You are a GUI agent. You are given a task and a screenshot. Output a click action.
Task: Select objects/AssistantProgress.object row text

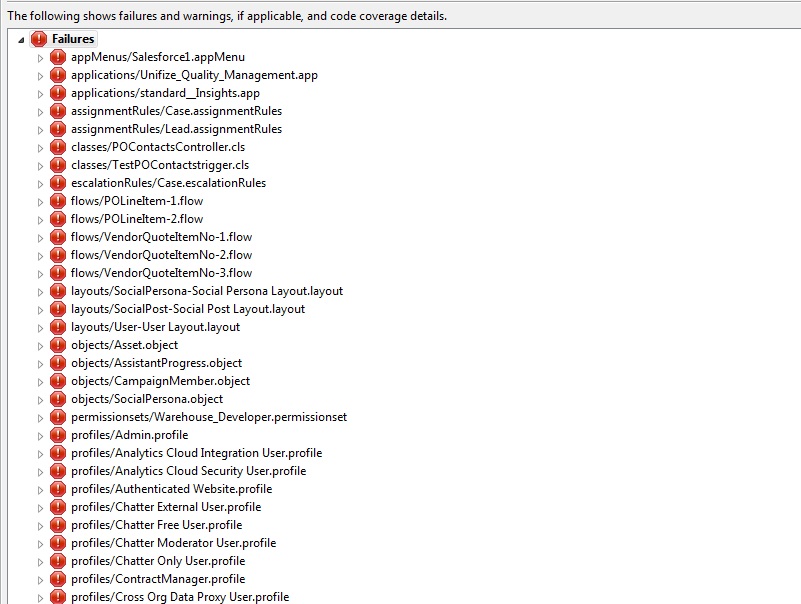(156, 363)
